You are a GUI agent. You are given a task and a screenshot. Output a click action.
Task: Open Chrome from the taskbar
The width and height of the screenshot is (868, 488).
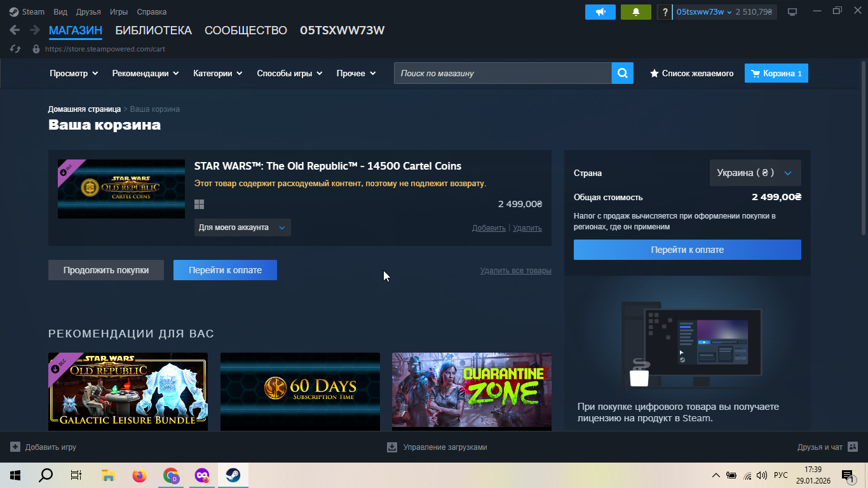(171, 475)
